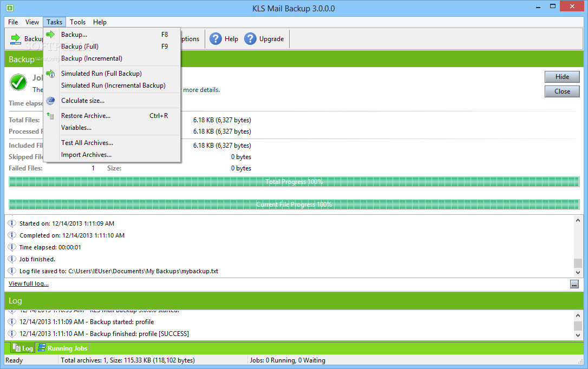Click the Log tab document icon
The image size is (588, 369).
[16, 348]
